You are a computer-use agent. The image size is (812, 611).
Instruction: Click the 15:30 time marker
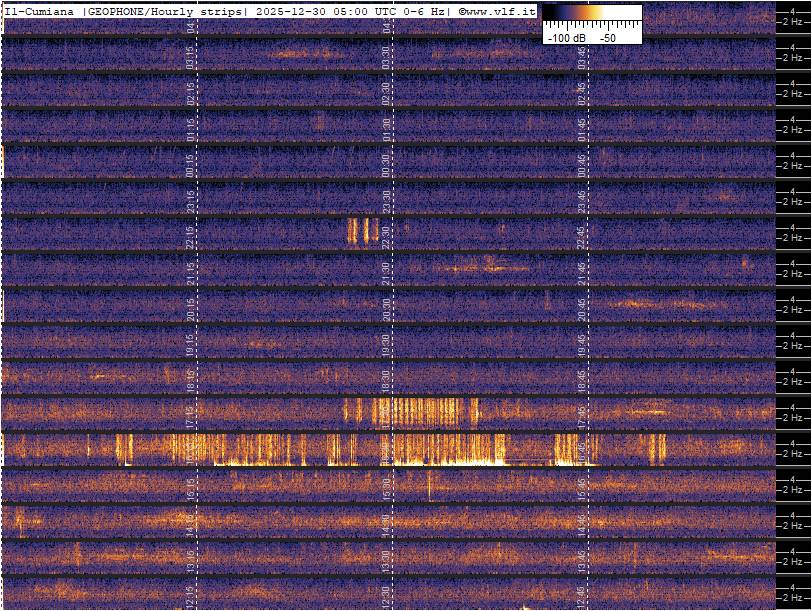coord(386,487)
